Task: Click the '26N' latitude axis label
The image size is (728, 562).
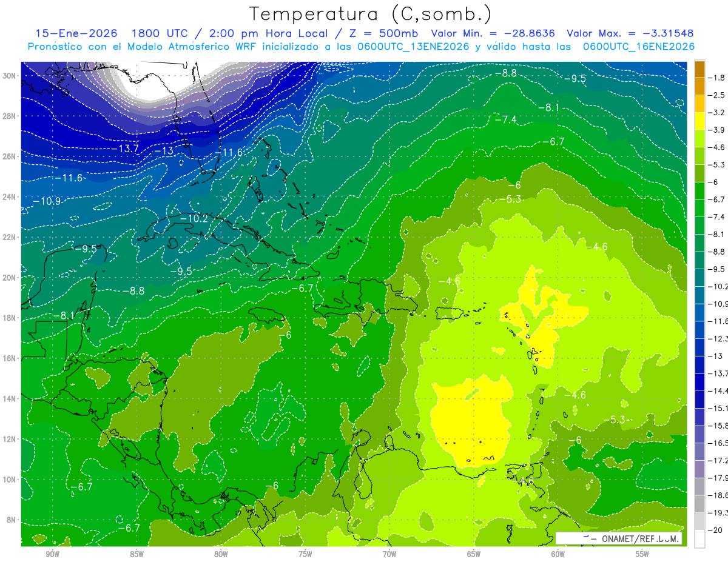Action: [x=10, y=156]
